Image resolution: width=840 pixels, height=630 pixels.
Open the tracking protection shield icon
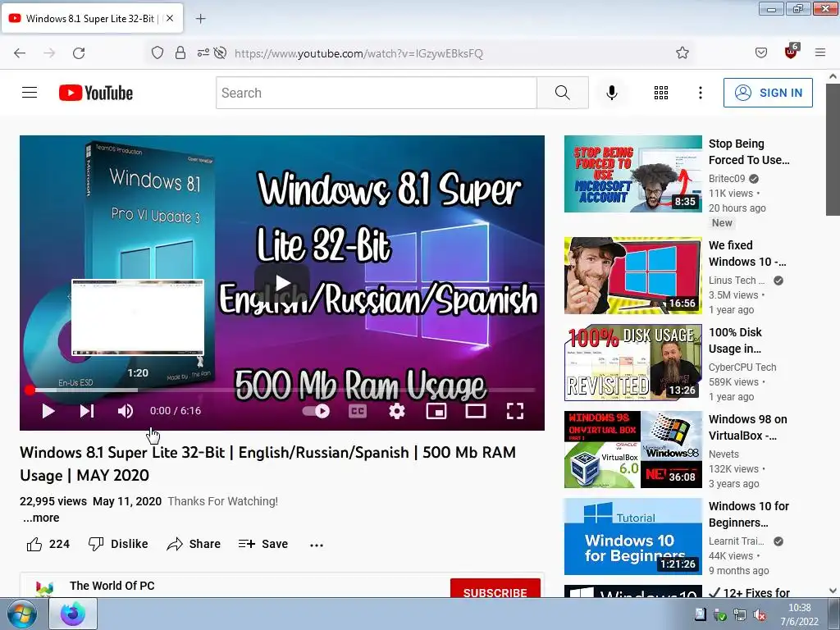click(157, 53)
